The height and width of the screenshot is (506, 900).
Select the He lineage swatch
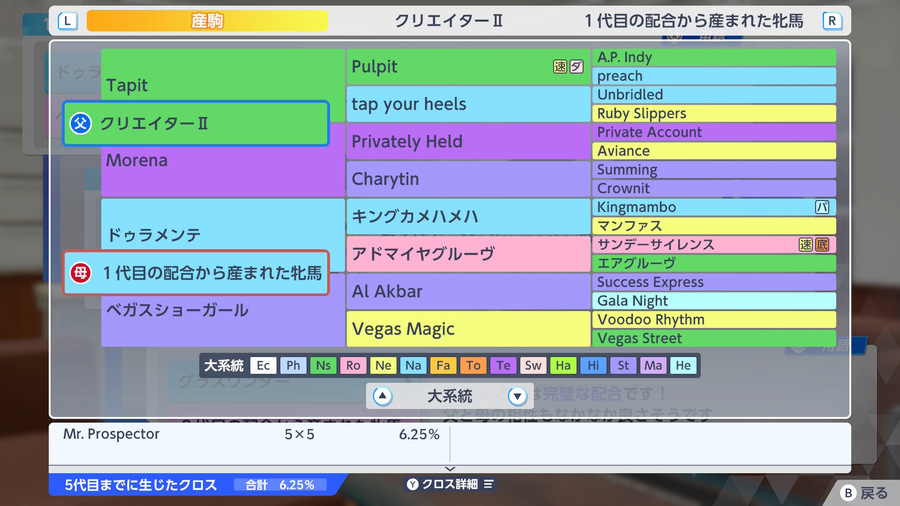pos(683,365)
